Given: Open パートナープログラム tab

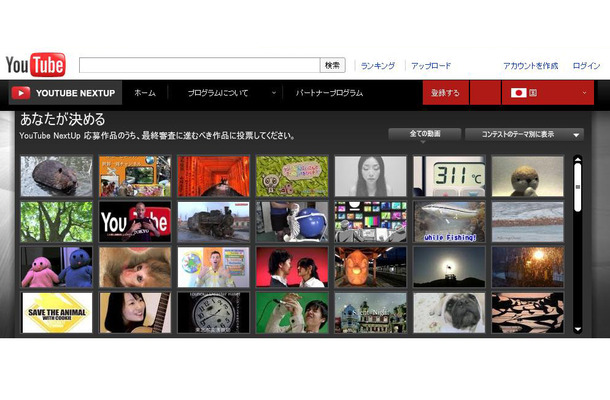Looking at the screenshot, I should [x=329, y=93].
